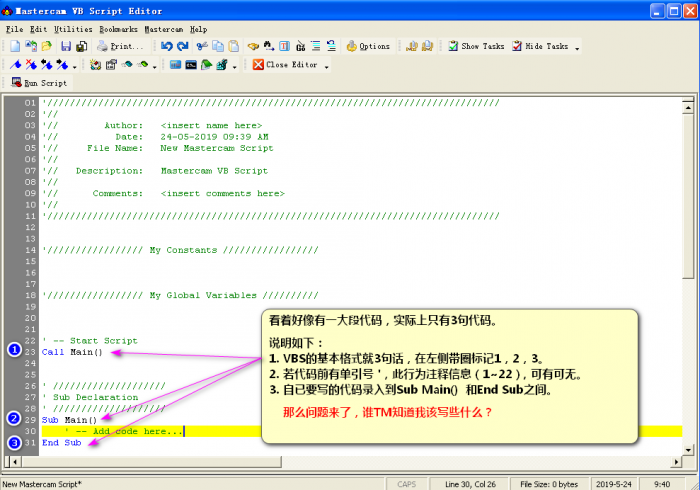Jump to the next bookmark
This screenshot has height=490, width=700.
[62, 65]
